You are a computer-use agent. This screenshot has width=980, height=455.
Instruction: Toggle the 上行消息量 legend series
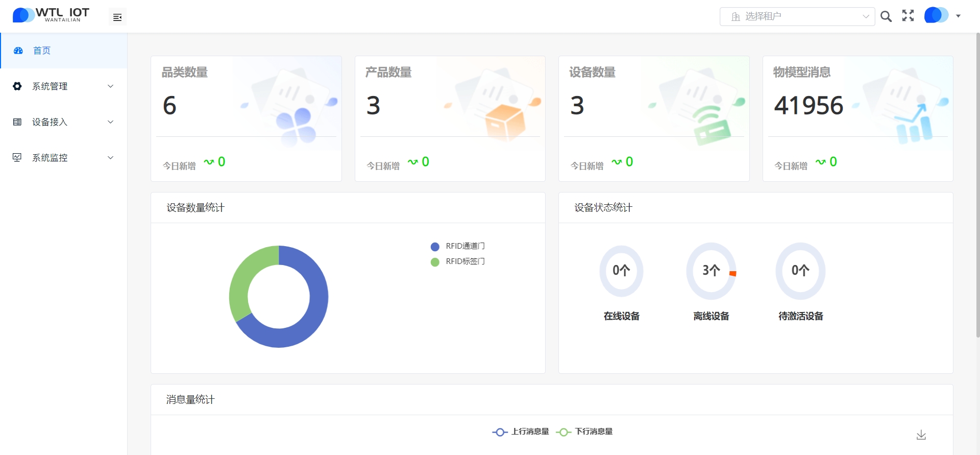pyautogui.click(x=521, y=432)
